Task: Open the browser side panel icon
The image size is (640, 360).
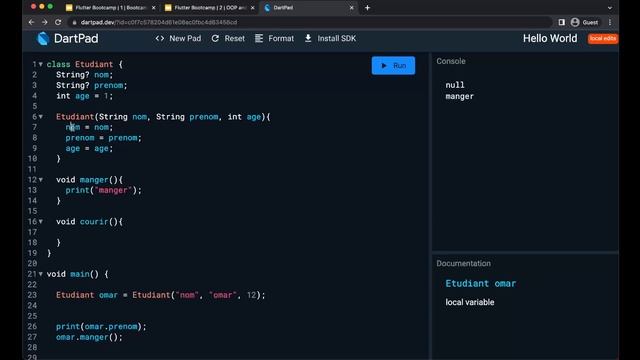Action: (562, 22)
